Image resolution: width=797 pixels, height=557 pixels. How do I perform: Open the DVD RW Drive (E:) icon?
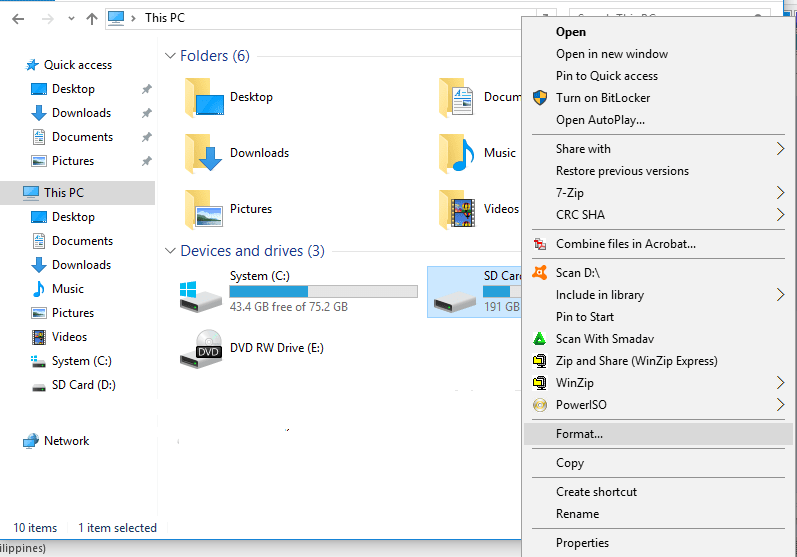coord(201,348)
